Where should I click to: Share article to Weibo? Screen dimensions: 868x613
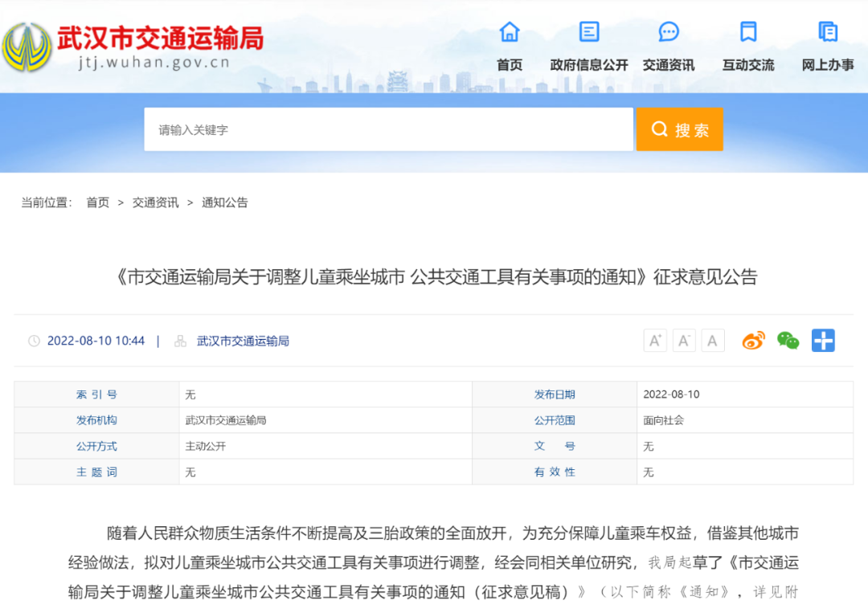pyautogui.click(x=753, y=341)
